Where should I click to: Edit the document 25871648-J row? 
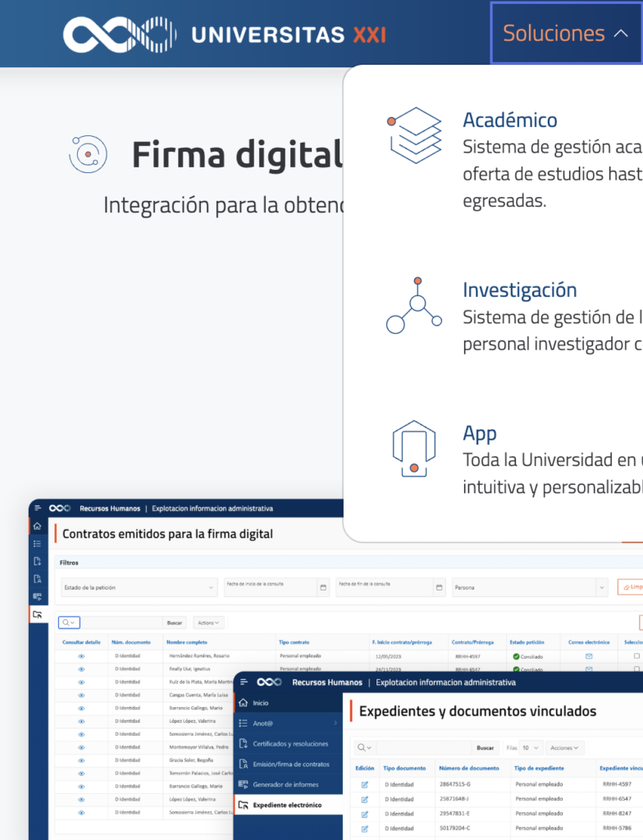pos(365,799)
